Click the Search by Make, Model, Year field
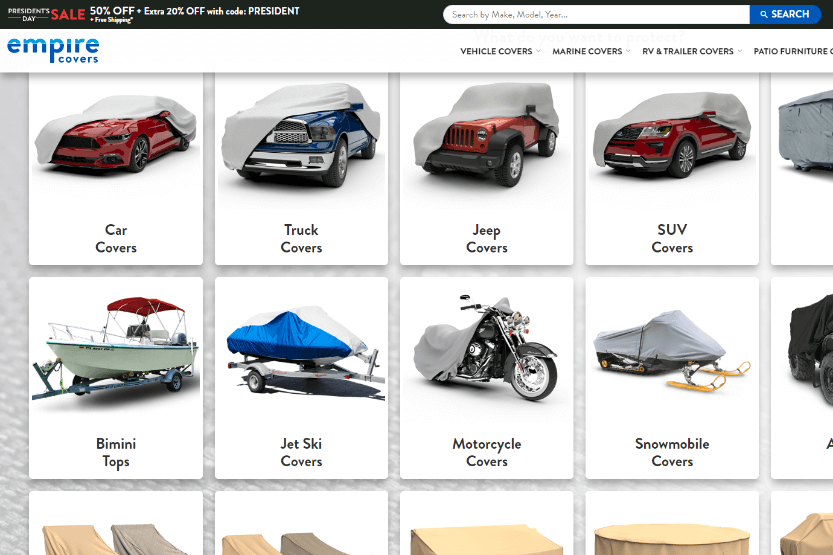 pyautogui.click(x=596, y=14)
